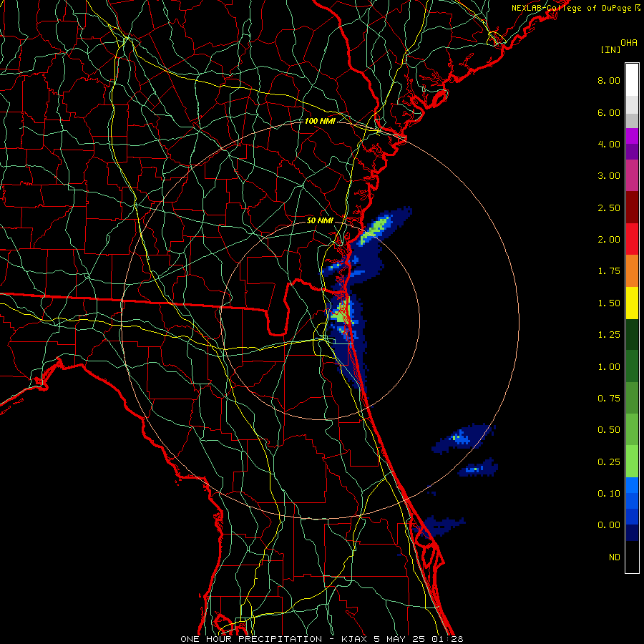Viewport: 644px width, 644px height.
Task: Click the 0.00 legend value
Action: (x=609, y=525)
